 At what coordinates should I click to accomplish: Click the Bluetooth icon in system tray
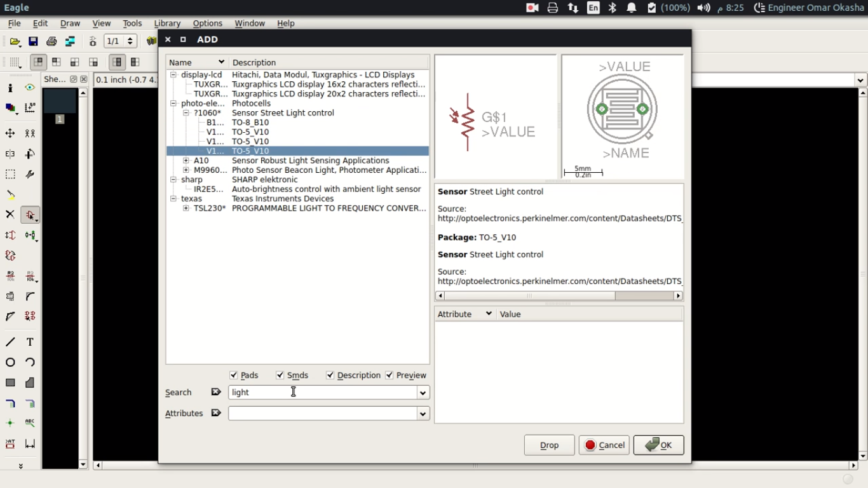(613, 8)
